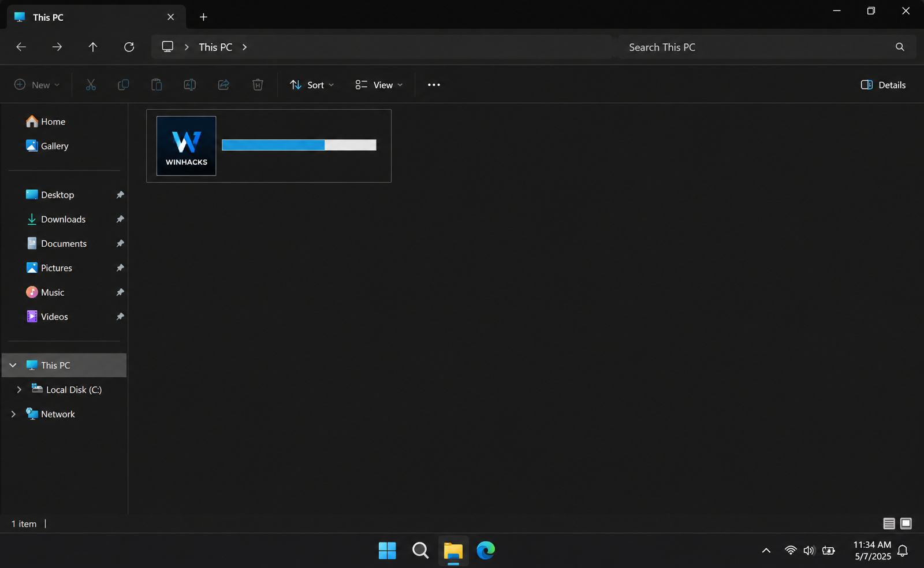Screen dimensions: 924x568
Task: Expand the Network tree node
Action: click(13, 414)
